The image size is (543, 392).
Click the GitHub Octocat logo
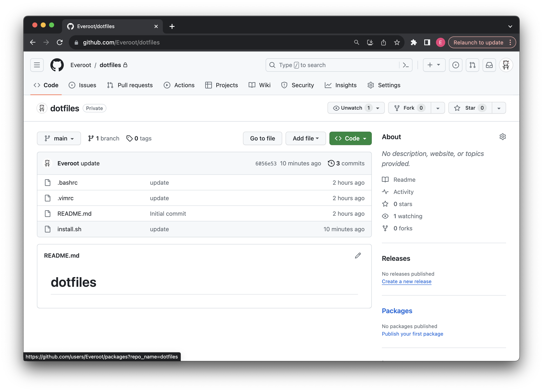point(57,65)
